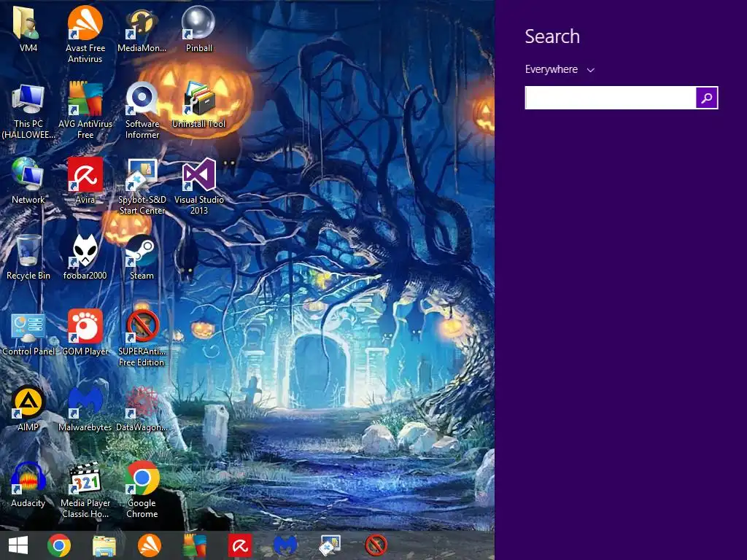
Task: Open Spybot from the taskbar
Action: 330,545
